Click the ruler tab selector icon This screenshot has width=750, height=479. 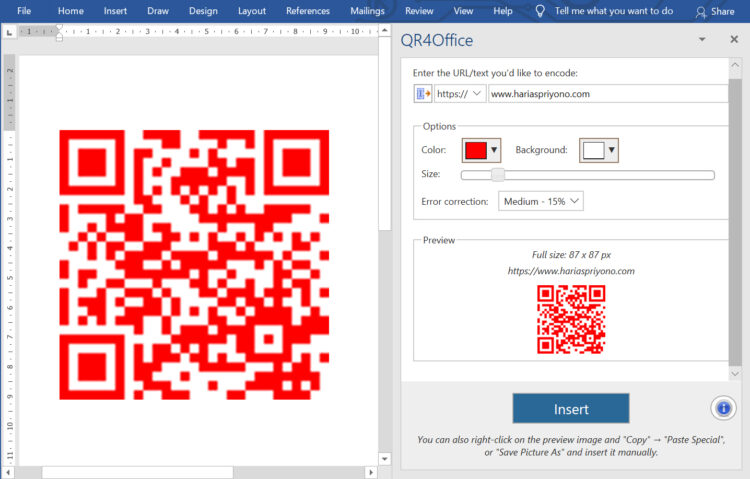[x=9, y=32]
